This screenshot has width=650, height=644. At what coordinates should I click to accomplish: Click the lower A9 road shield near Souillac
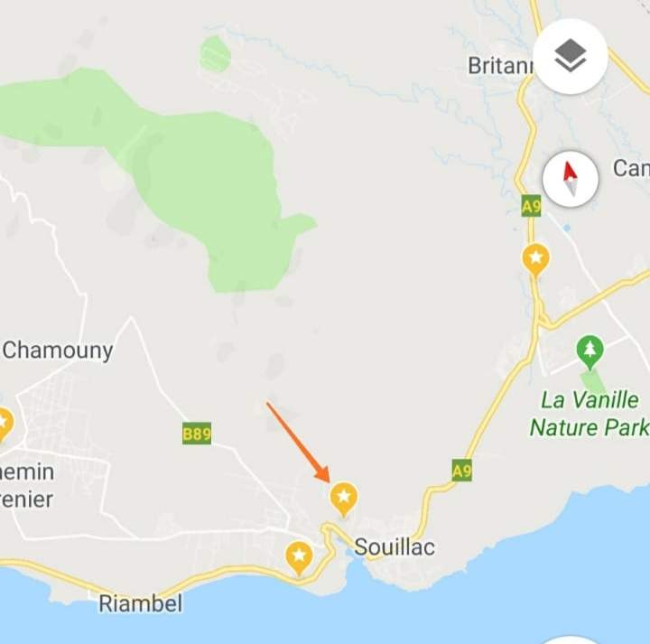click(462, 471)
